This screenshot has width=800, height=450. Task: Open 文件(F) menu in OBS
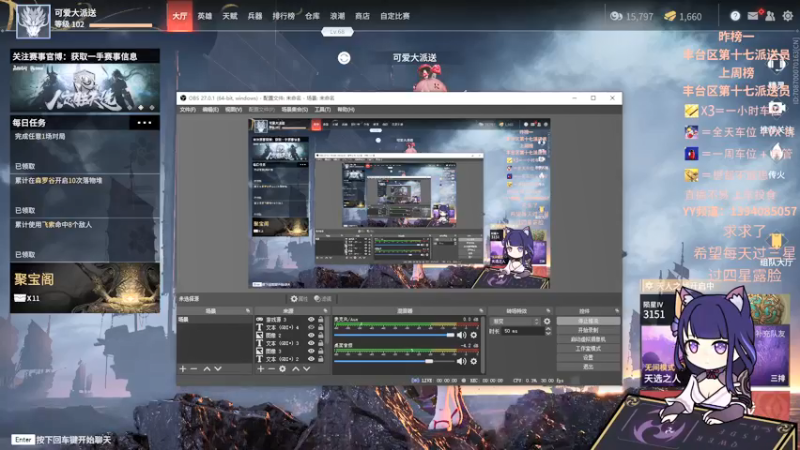pyautogui.click(x=187, y=110)
